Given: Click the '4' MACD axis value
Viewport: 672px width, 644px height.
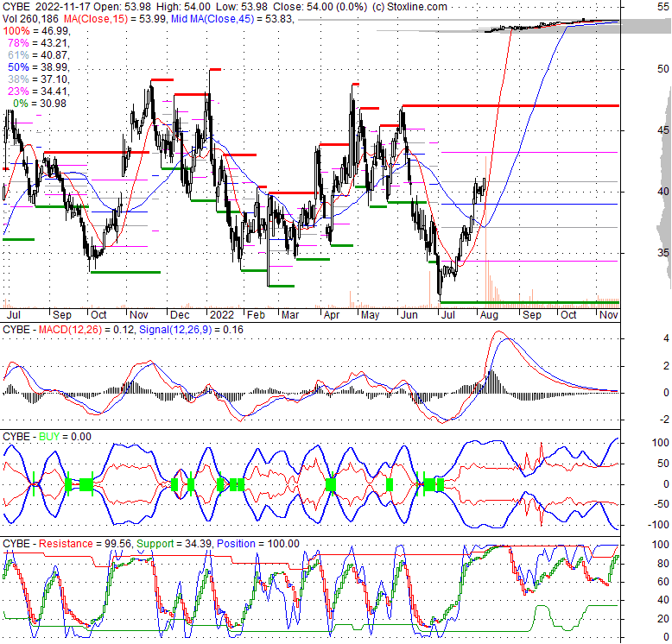Looking at the screenshot, I should point(666,338).
